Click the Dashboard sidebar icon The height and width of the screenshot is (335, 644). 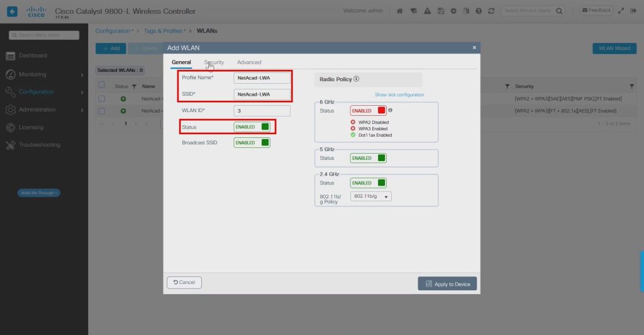pyautogui.click(x=11, y=56)
